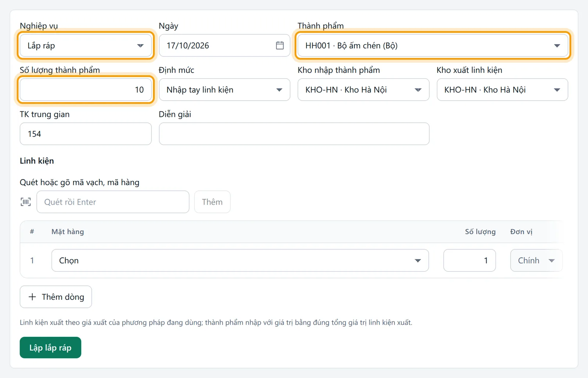Click the note text about Linh kiện xuất
The height and width of the screenshot is (378, 588).
tap(216, 323)
